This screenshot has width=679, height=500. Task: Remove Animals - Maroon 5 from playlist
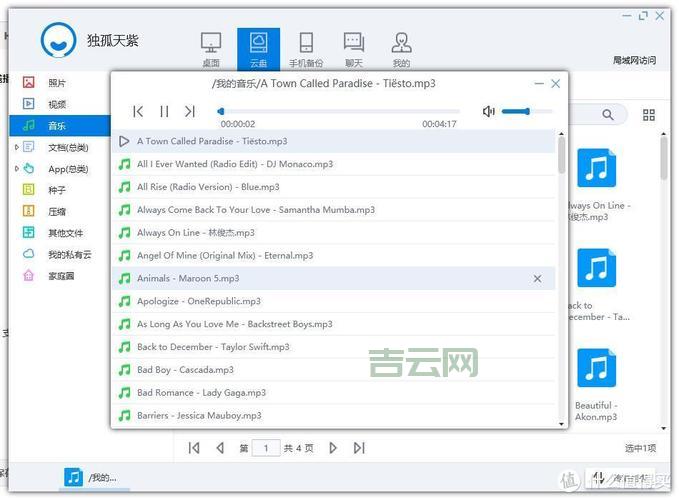coord(538,278)
